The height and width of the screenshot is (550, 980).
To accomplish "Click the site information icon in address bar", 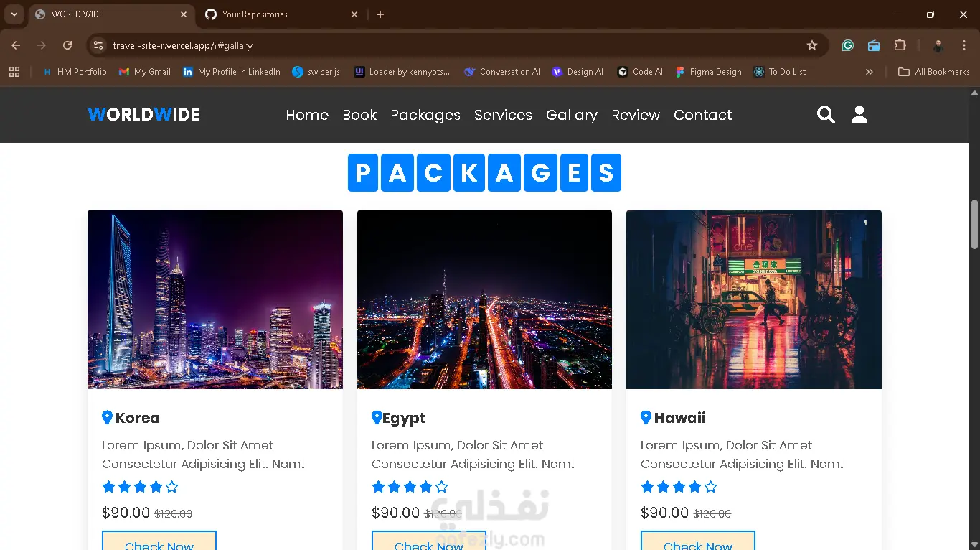I will (x=98, y=45).
